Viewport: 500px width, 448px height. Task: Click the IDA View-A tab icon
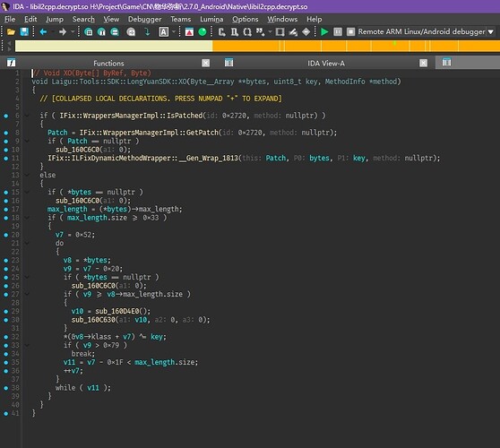(229, 63)
